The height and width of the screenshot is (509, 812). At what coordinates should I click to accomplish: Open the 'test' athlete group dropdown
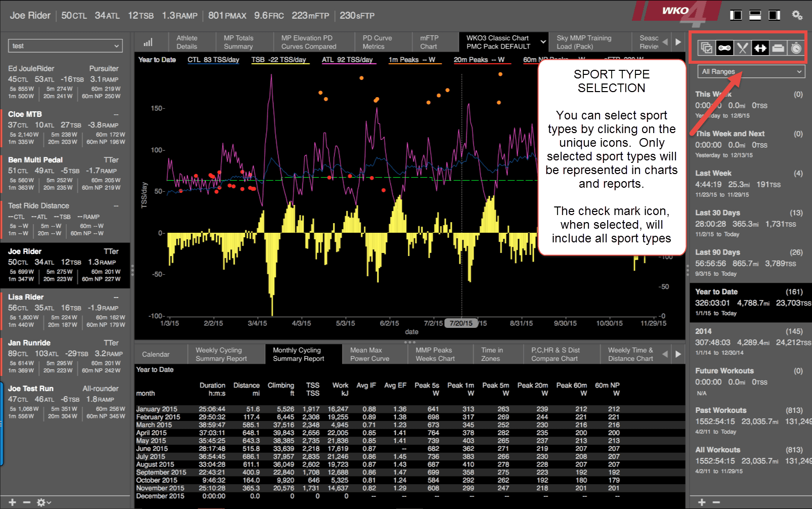tap(65, 46)
